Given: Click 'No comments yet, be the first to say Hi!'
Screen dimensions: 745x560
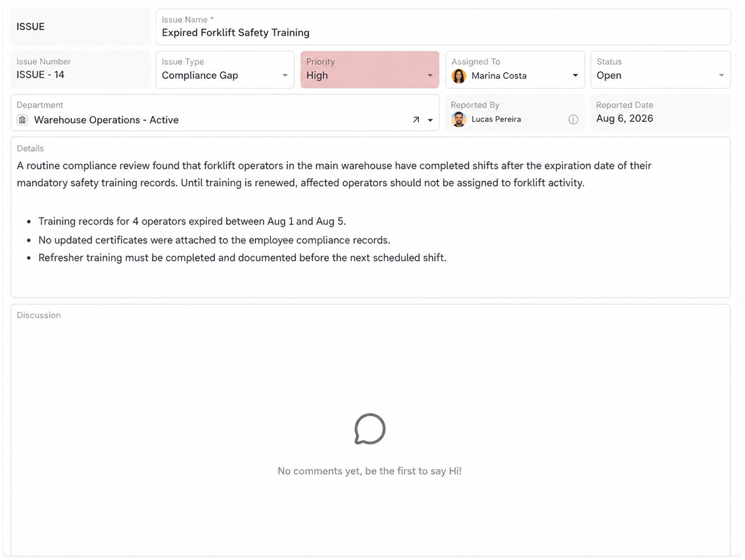Looking at the screenshot, I should (x=370, y=471).
